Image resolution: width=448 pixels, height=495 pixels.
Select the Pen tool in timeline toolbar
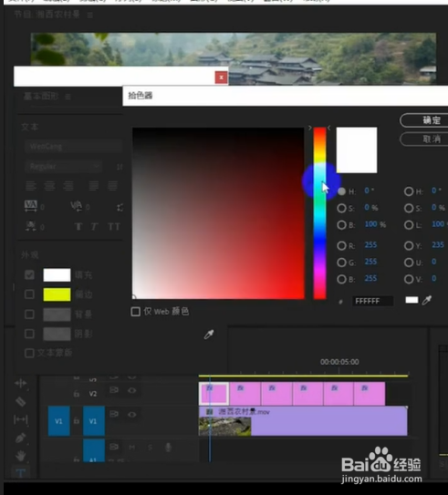21,438
